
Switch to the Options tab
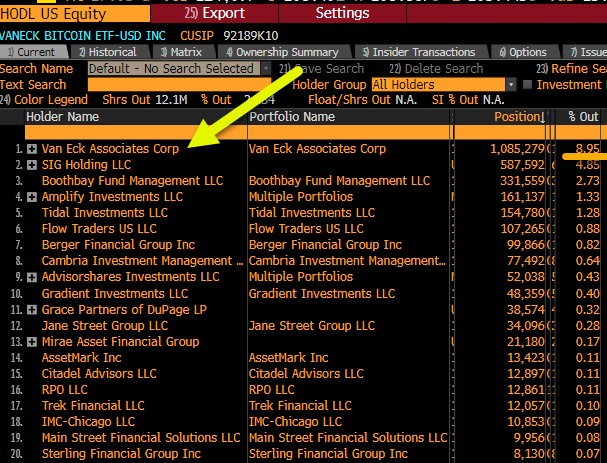523,52
